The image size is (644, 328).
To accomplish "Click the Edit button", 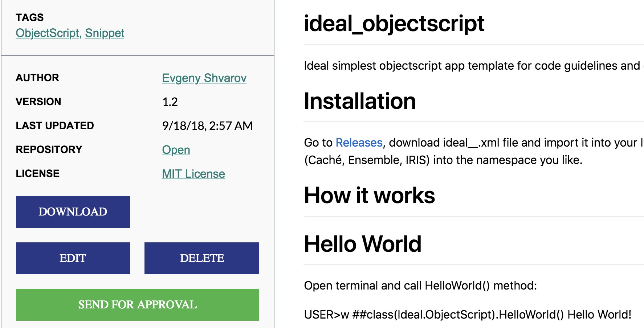I will pyautogui.click(x=73, y=258).
